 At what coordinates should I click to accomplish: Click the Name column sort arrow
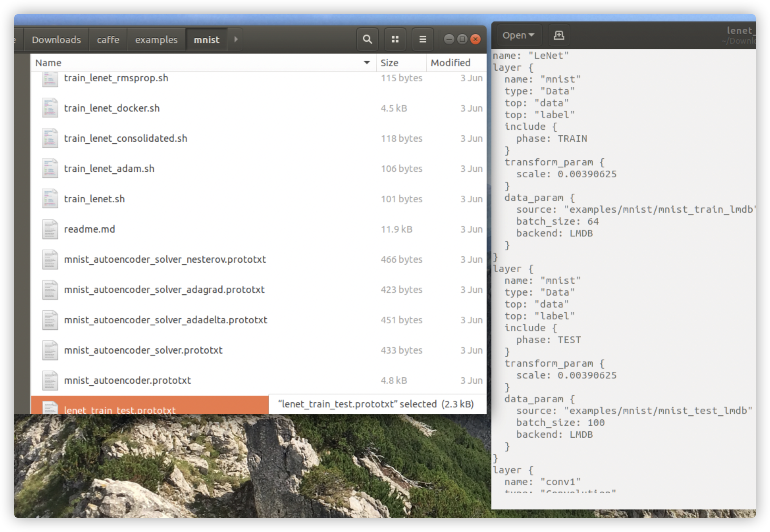tap(367, 63)
